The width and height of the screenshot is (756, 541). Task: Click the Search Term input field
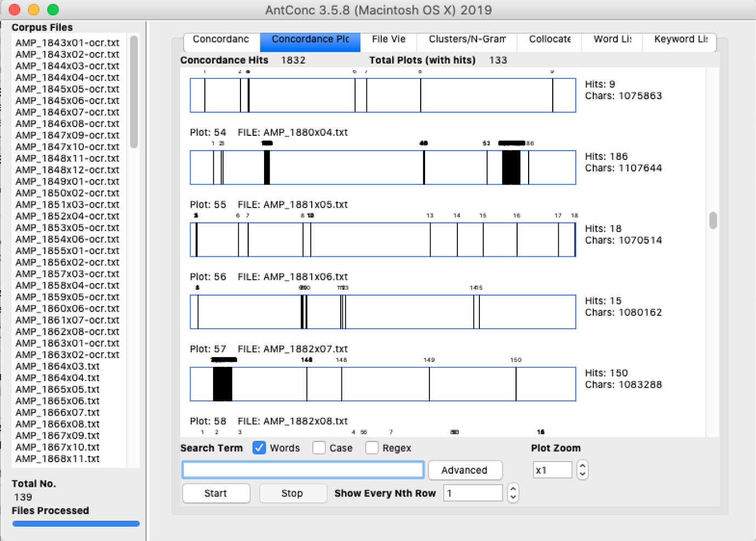coord(303,470)
